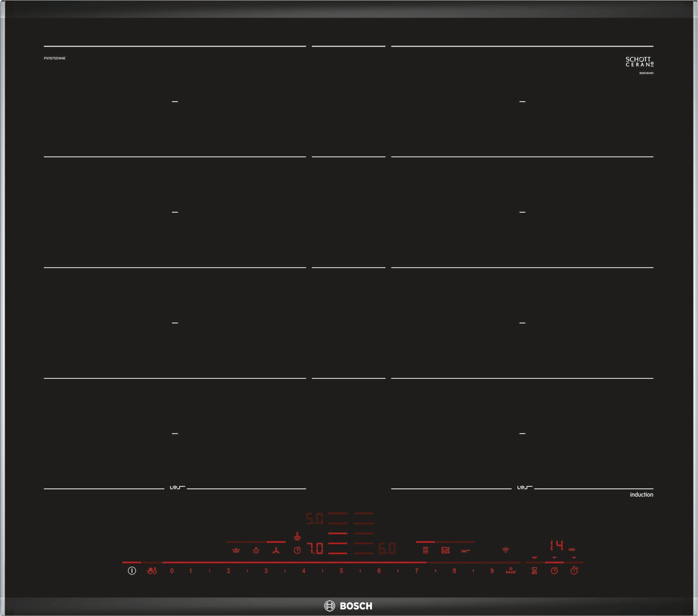This screenshot has width=698, height=616.
Task: Tap the arrow above the clock icon
Action: click(x=554, y=558)
